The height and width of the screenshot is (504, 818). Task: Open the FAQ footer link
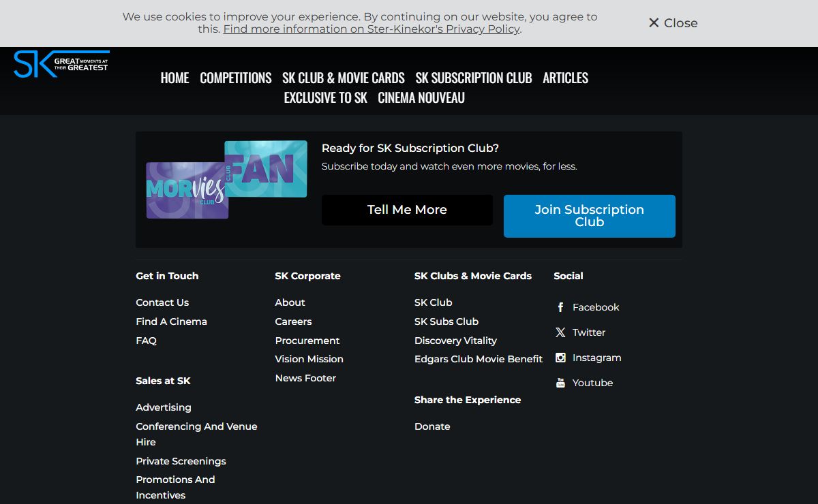tap(146, 341)
